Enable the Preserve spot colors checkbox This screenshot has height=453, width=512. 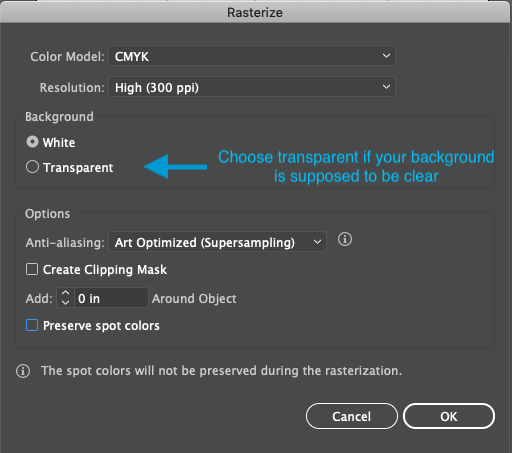(x=32, y=325)
